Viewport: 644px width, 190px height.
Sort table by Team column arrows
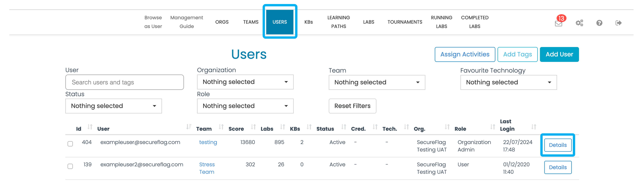221,127
